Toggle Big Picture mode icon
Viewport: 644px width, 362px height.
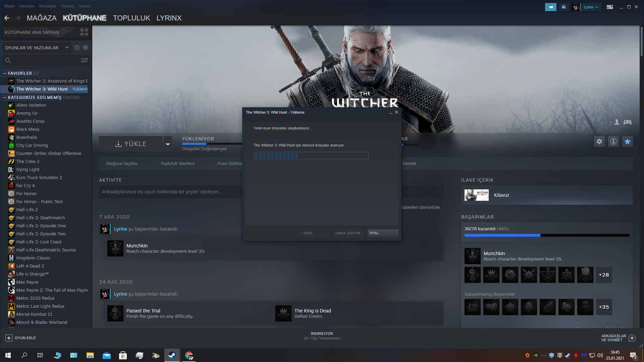tap(610, 7)
